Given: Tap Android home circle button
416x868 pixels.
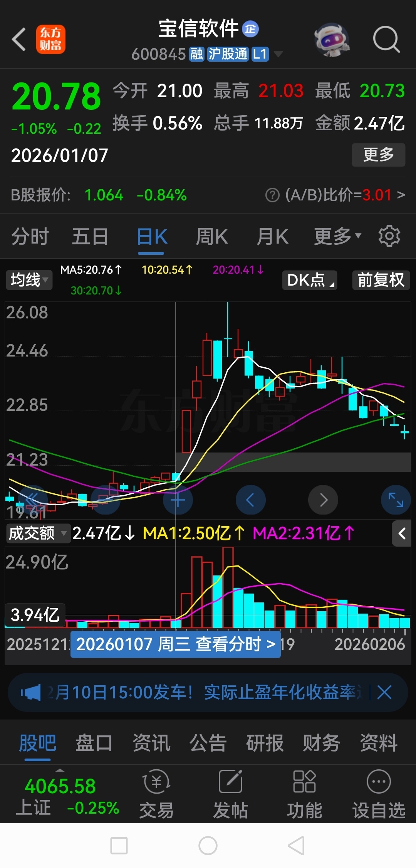Looking at the screenshot, I should pos(208,846).
